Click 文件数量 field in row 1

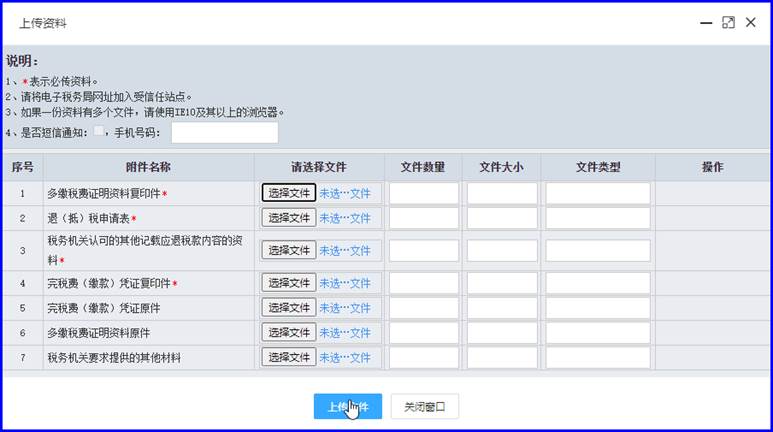424,193
